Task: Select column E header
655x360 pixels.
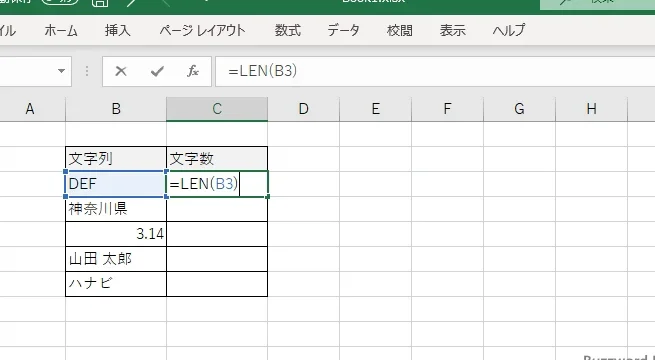Action: point(376,109)
